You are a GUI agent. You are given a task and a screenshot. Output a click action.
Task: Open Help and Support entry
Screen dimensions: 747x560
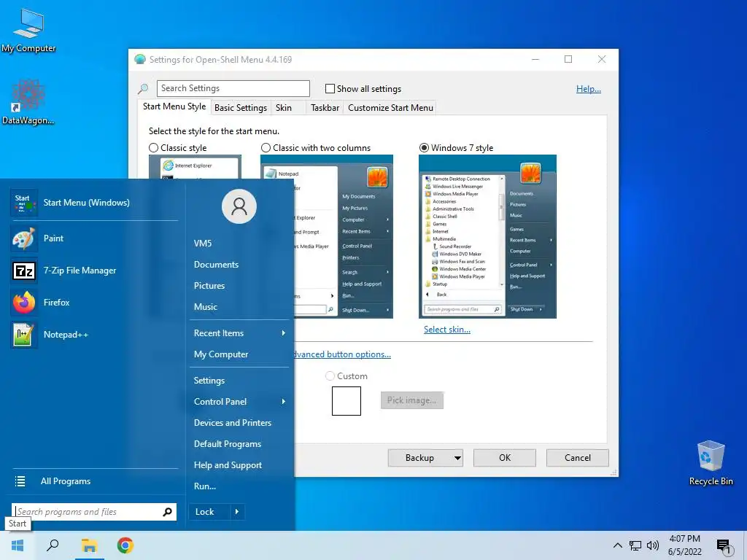228,465
